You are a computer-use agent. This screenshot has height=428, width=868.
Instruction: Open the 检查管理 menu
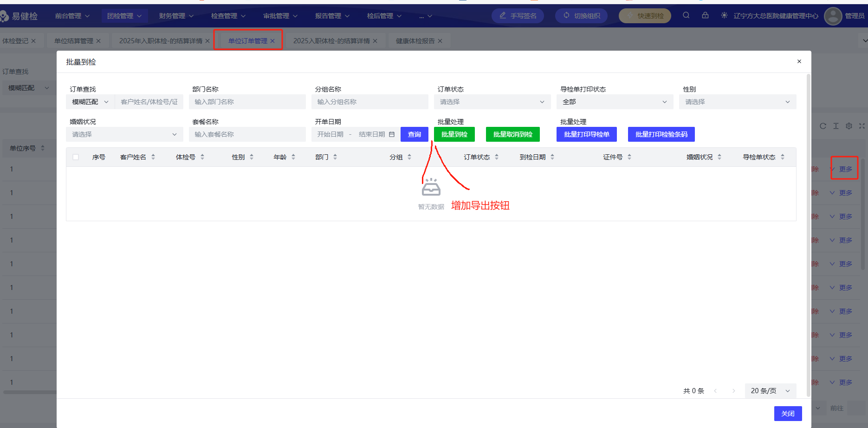228,16
